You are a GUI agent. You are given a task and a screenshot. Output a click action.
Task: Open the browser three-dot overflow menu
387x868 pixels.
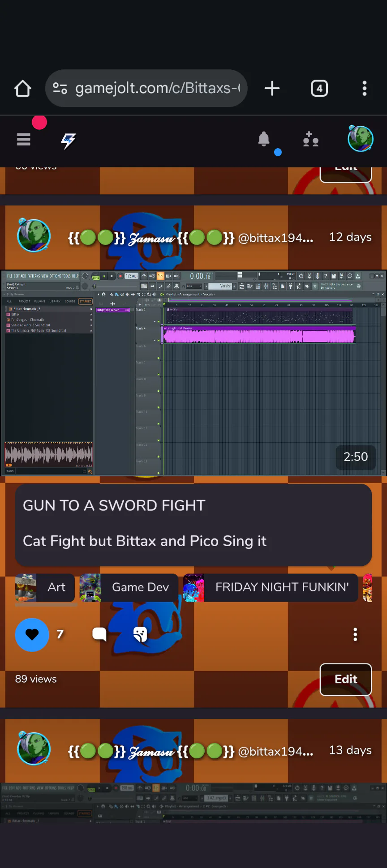coord(365,88)
